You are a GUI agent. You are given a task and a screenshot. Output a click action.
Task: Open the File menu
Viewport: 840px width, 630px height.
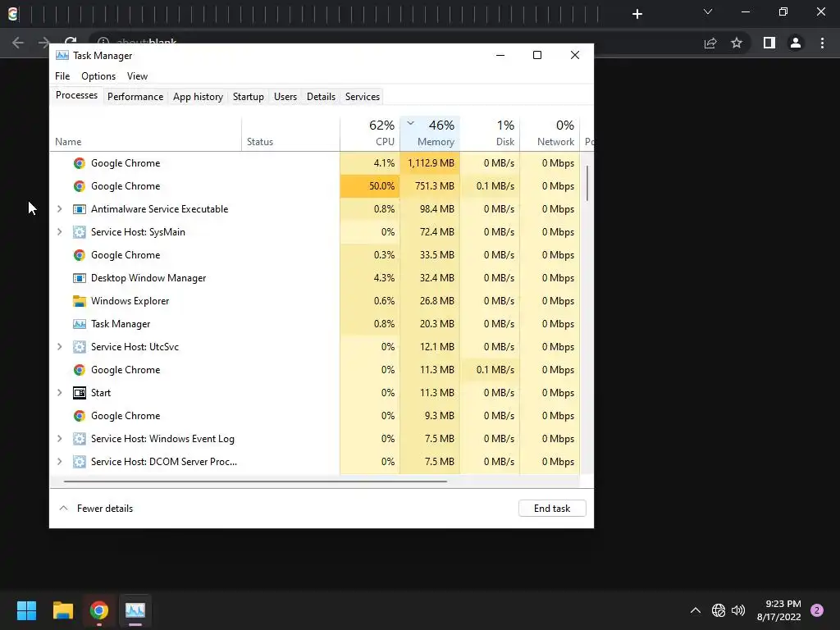pos(62,76)
